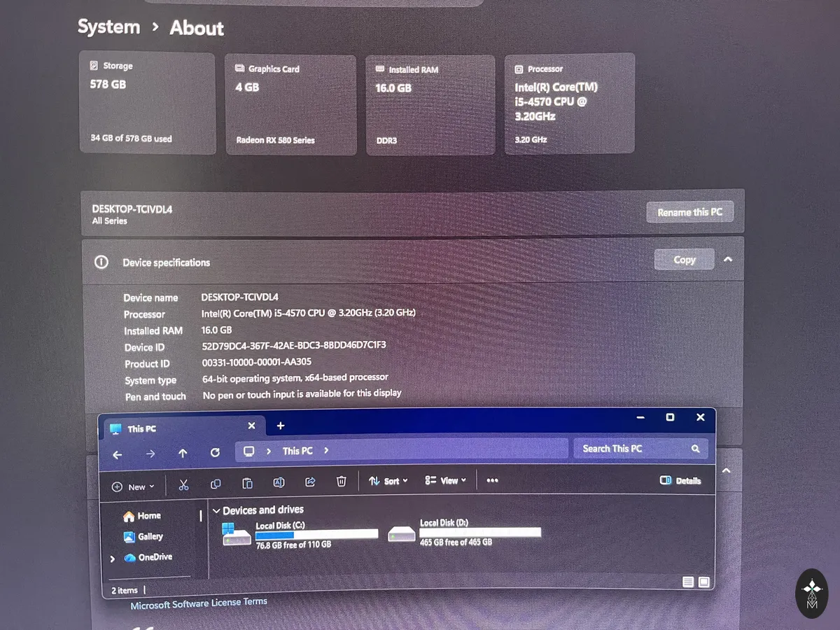Select the Local Disk (C:) drive icon
Screen dimensions: 840x630
pos(237,534)
